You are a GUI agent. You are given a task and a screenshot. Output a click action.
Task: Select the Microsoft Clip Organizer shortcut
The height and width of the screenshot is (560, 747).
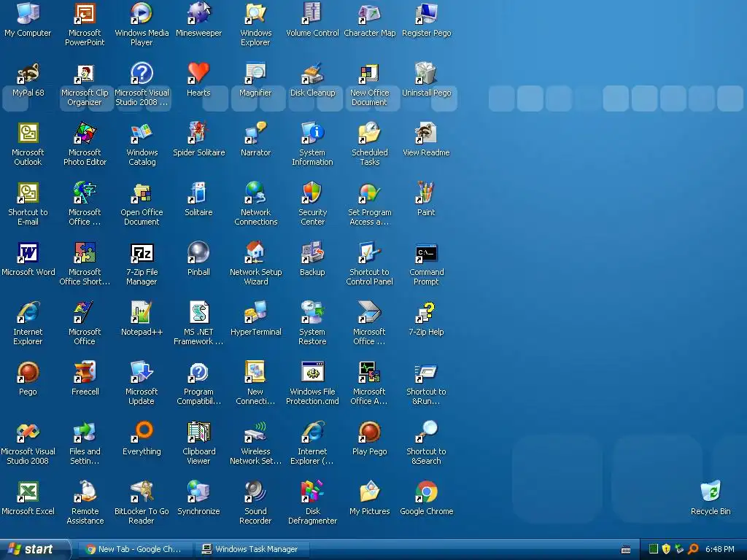pyautogui.click(x=85, y=74)
